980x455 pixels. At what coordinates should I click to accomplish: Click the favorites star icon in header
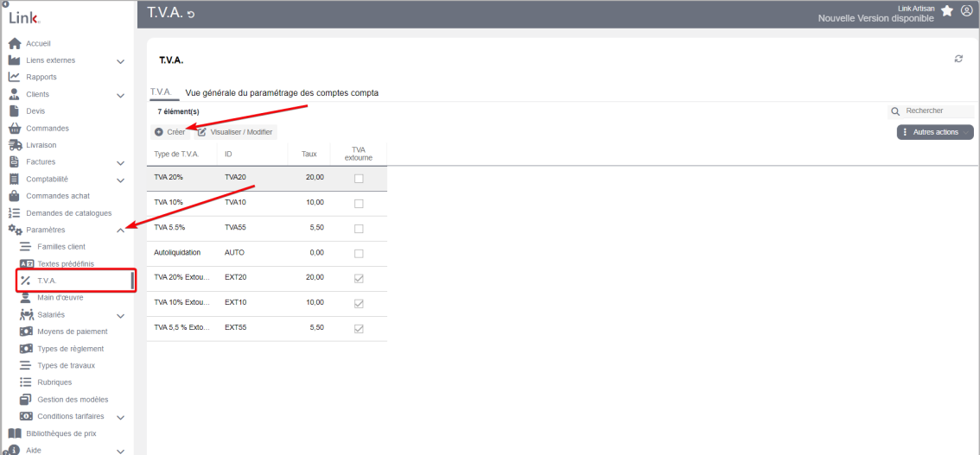point(947,10)
